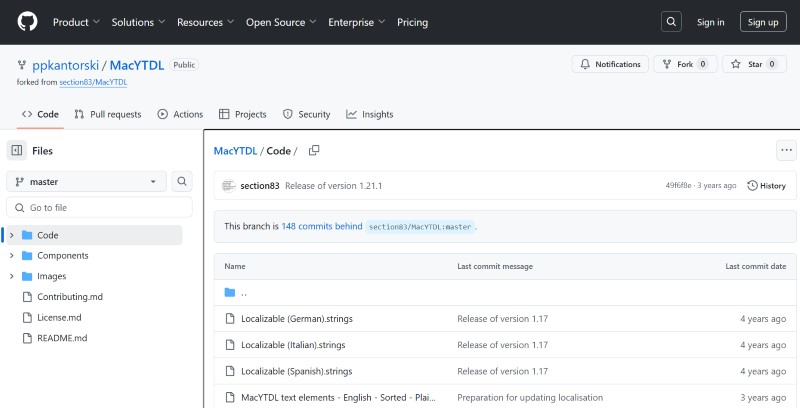The height and width of the screenshot is (408, 800).
Task: Click the parent directory folder icon
Action: (230, 293)
